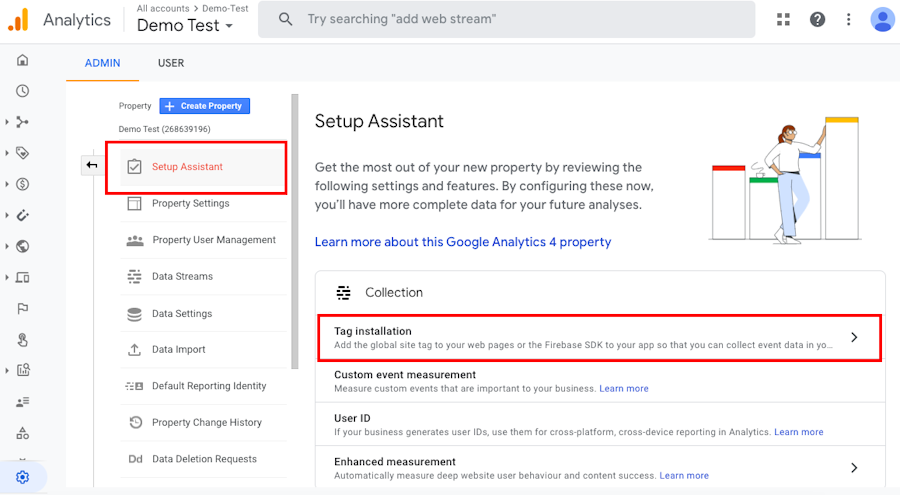This screenshot has height=495, width=900.
Task: Open the Google apps grid icon
Action: [x=783, y=20]
